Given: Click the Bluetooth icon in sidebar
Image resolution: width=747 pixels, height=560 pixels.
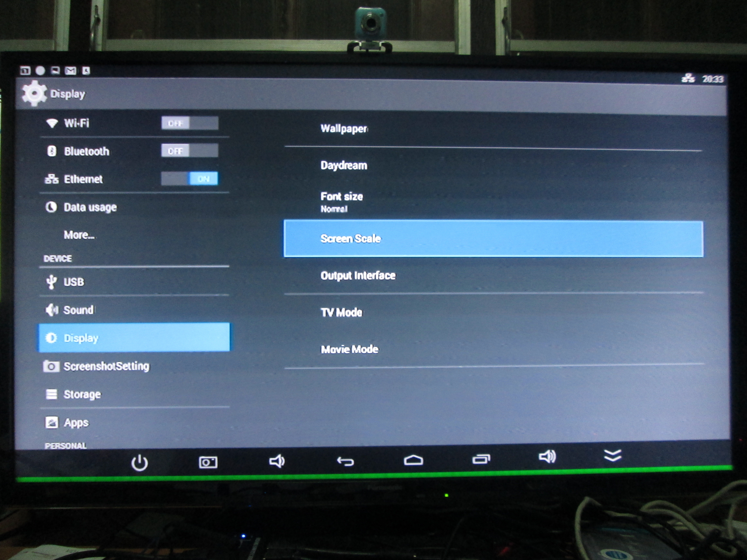Looking at the screenshot, I should (x=52, y=151).
